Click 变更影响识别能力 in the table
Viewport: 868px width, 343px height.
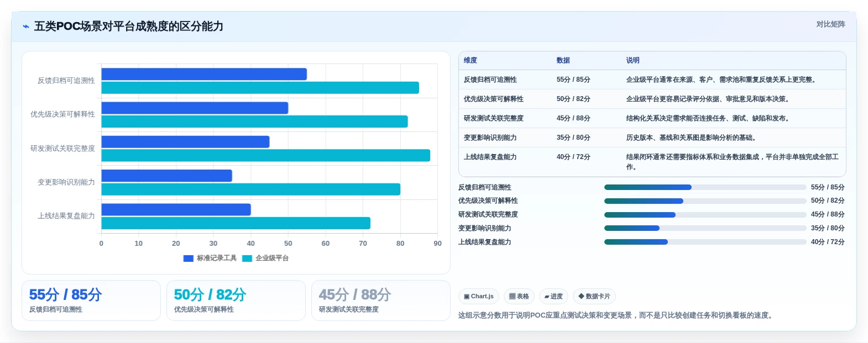490,138
